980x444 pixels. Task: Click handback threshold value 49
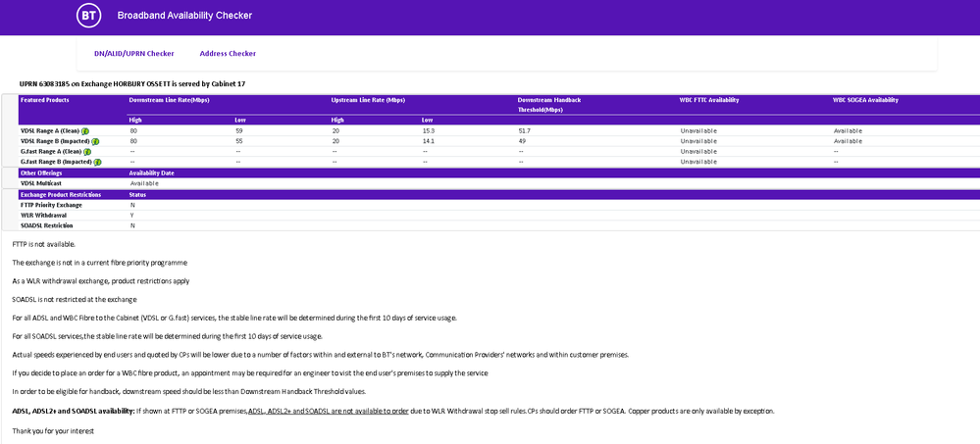(x=521, y=141)
